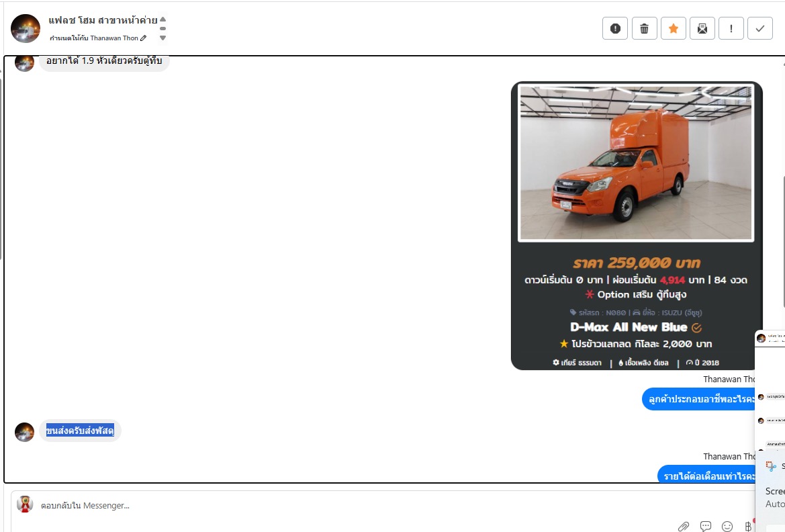
Task: Click the spam report exclamation icon
Action: [615, 29]
